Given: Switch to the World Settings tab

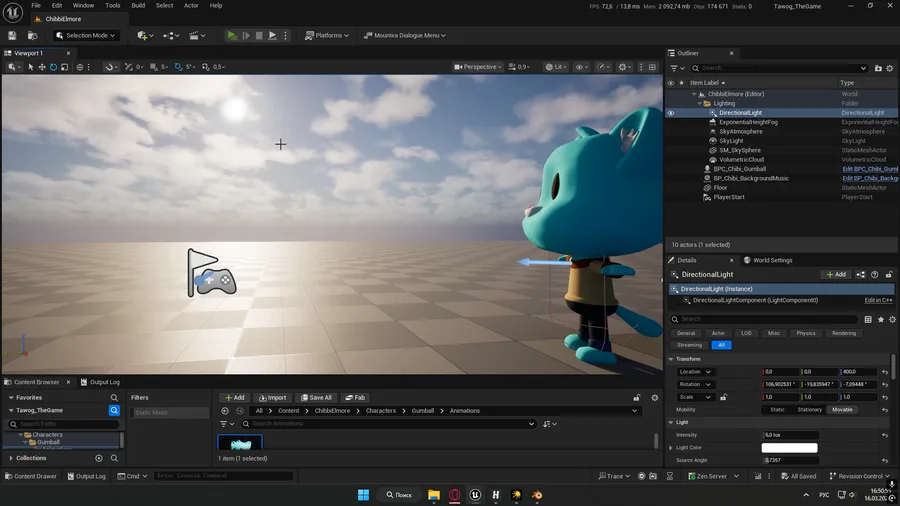Looking at the screenshot, I should tap(767, 260).
